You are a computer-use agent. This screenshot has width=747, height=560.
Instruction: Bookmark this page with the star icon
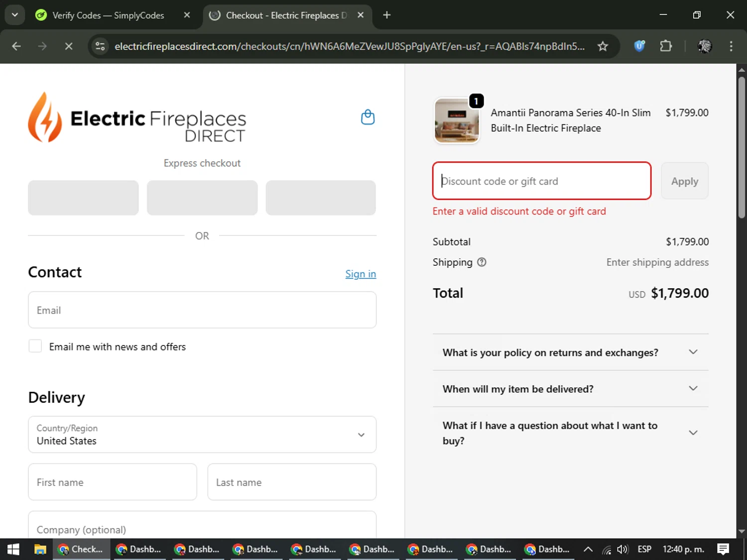603,46
